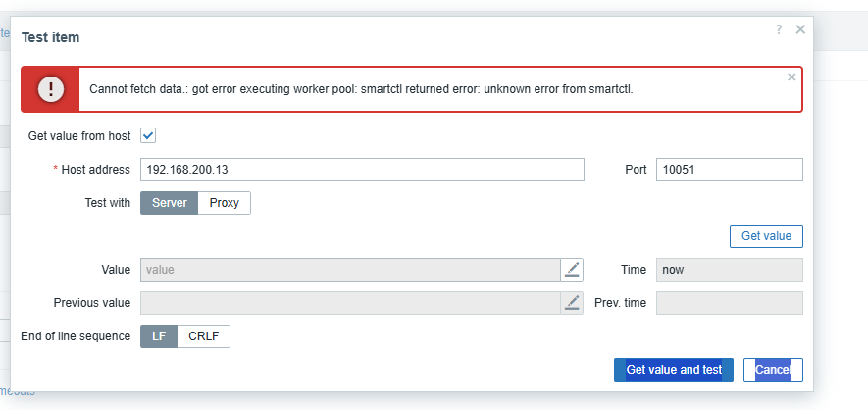Click the Prev. time field
Image resolution: width=868 pixels, height=410 pixels.
point(729,303)
